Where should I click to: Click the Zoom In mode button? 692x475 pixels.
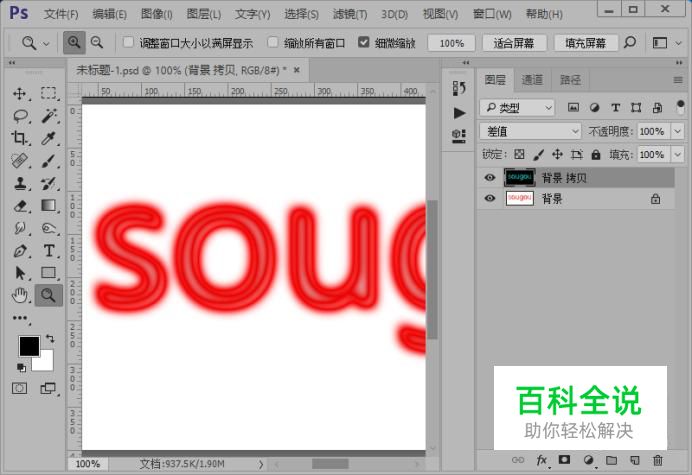click(x=74, y=42)
